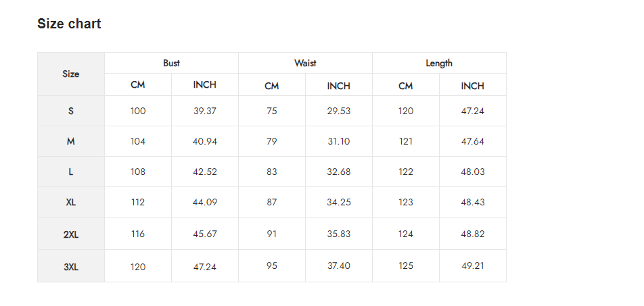
Task: Click the waist value 31.10 inches
Action: [x=339, y=141]
